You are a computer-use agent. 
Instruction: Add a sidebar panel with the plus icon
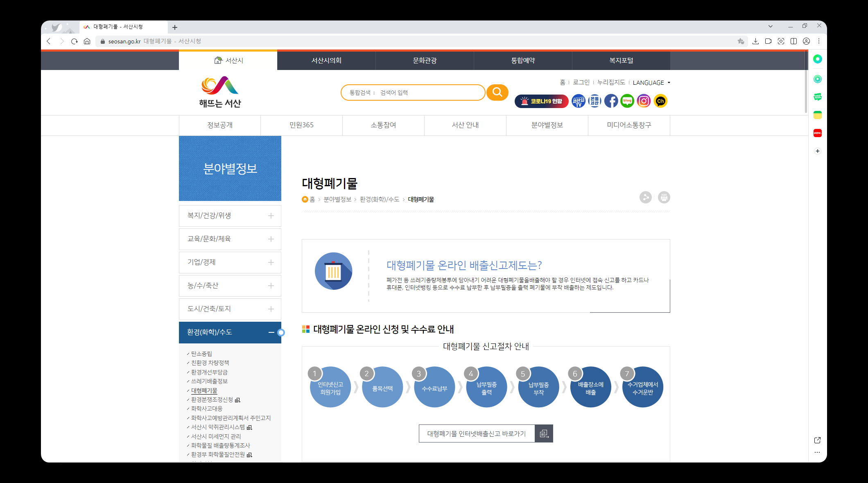[817, 151]
